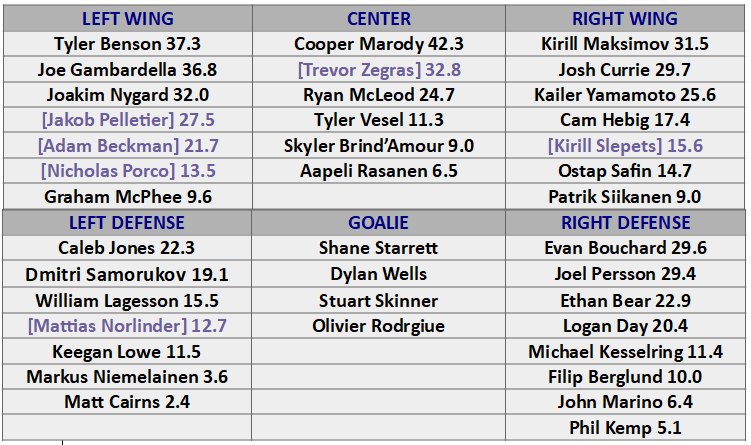Viewport: 751px width, 445px height.
Task: Click the Tyler Benson 37.3 cell
Action: 128,44
